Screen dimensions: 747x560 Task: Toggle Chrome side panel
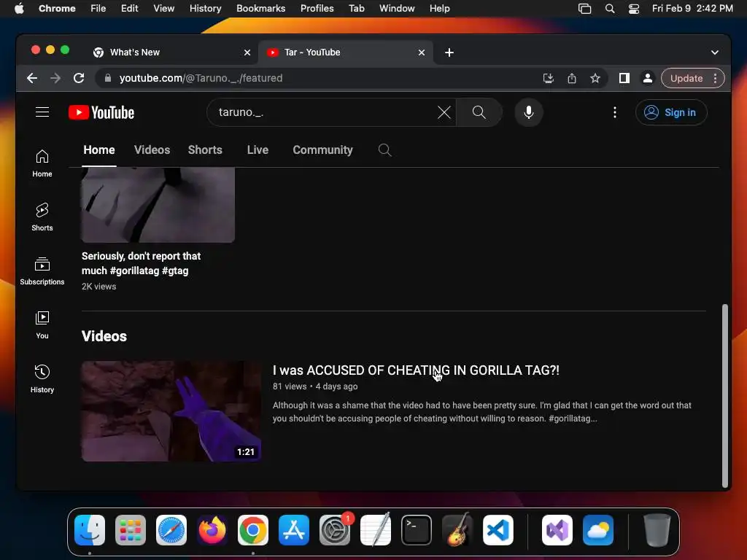[x=624, y=78]
